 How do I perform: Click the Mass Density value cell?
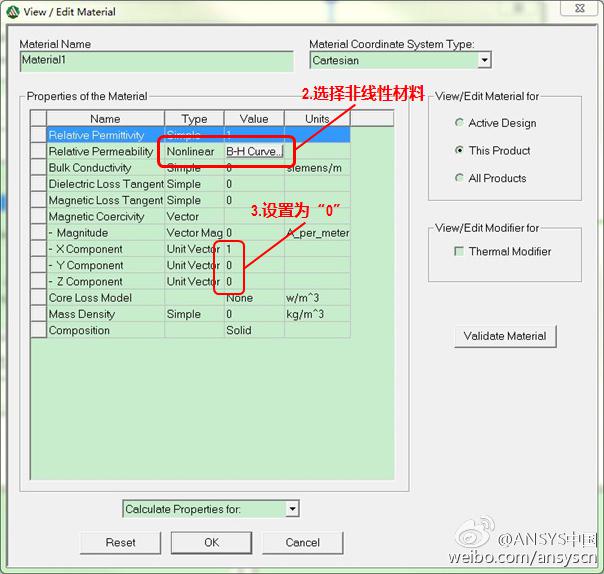pos(254,314)
